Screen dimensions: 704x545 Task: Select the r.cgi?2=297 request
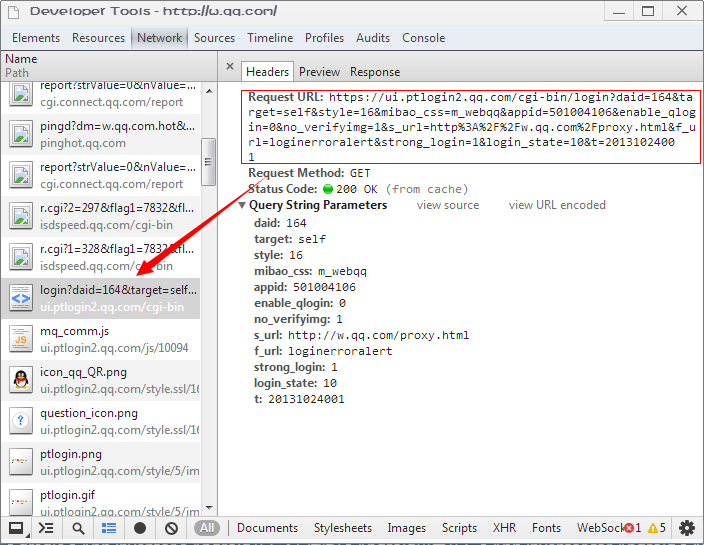point(101,216)
